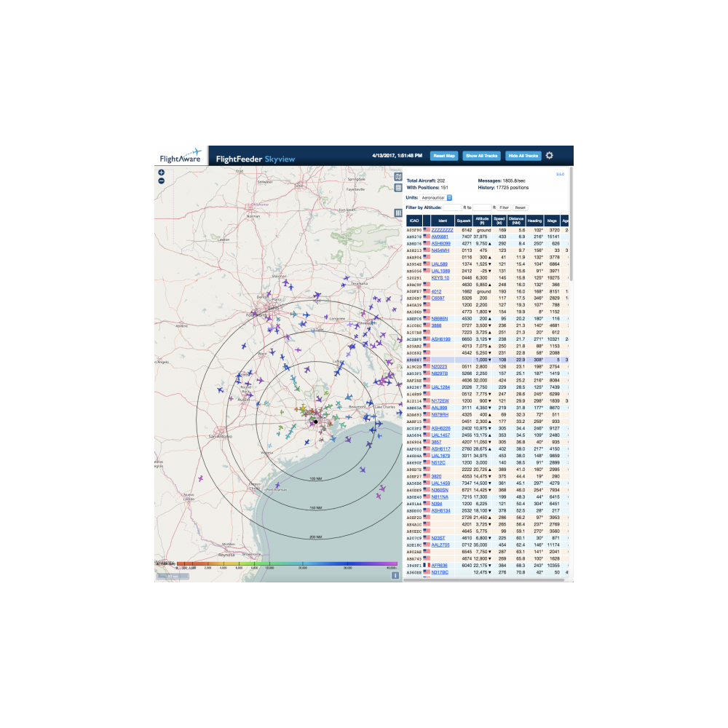
Task: Click Hide All Tracks button
Action: [523, 156]
